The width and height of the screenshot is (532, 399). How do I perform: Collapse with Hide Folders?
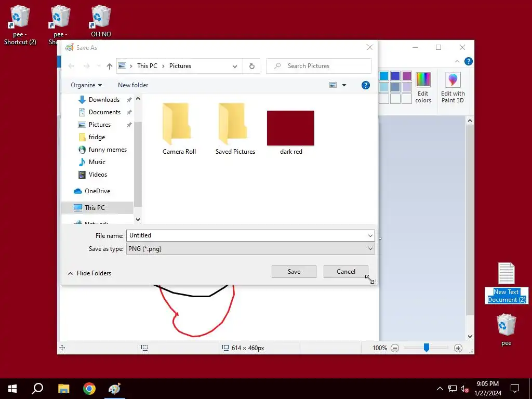coord(89,273)
